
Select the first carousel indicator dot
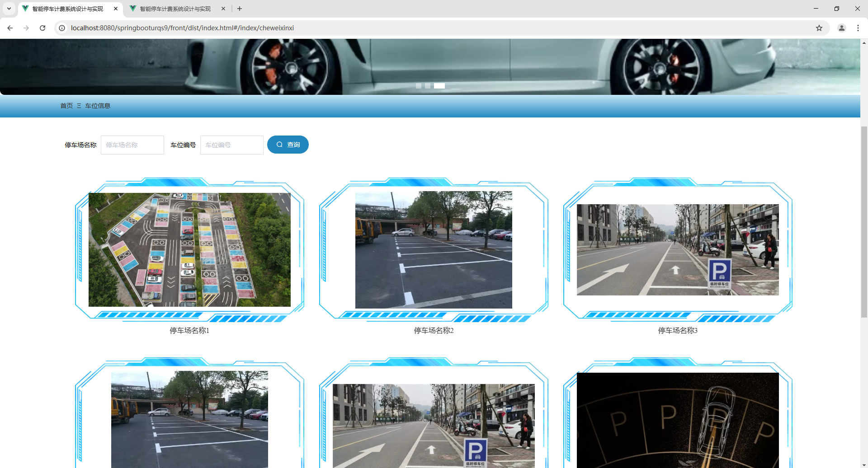click(419, 86)
